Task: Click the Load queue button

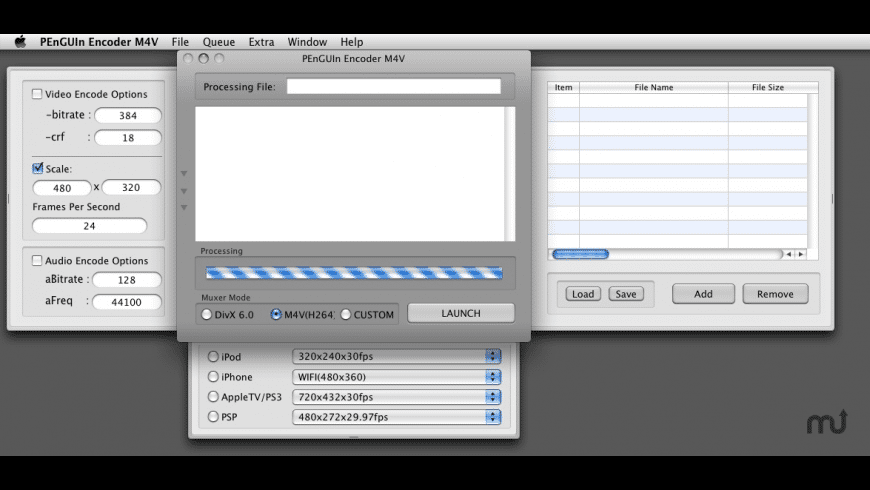Action: (x=583, y=294)
